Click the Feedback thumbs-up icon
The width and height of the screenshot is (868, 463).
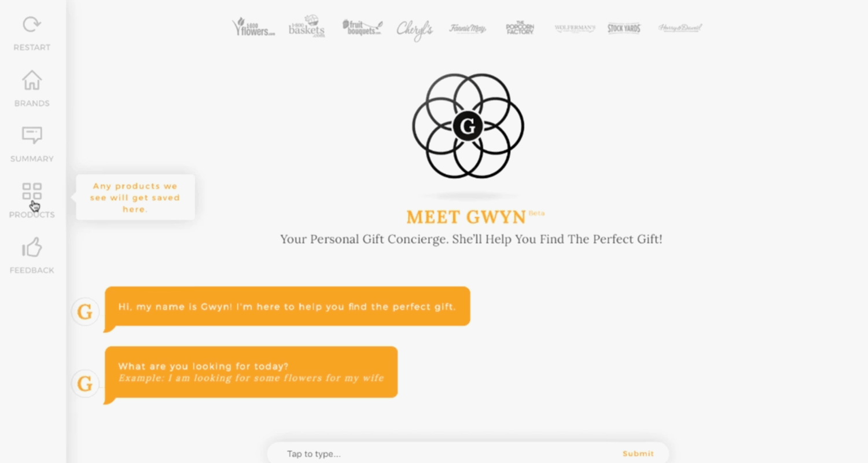[x=32, y=247]
